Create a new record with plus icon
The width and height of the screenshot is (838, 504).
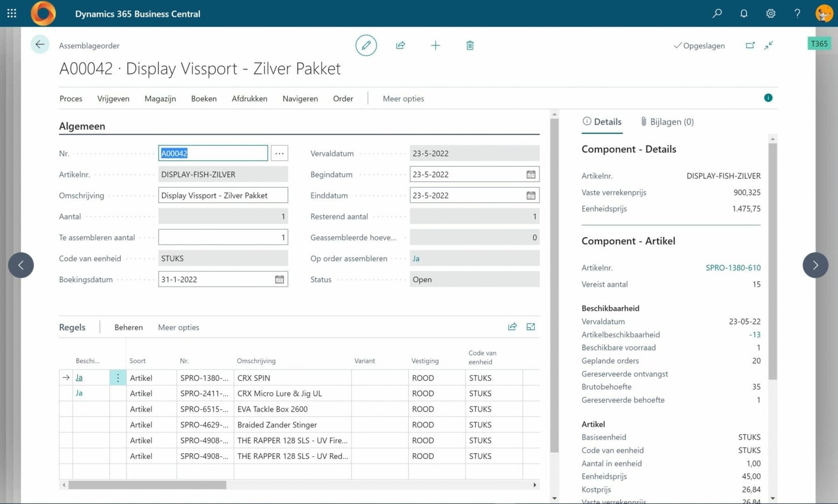(435, 45)
